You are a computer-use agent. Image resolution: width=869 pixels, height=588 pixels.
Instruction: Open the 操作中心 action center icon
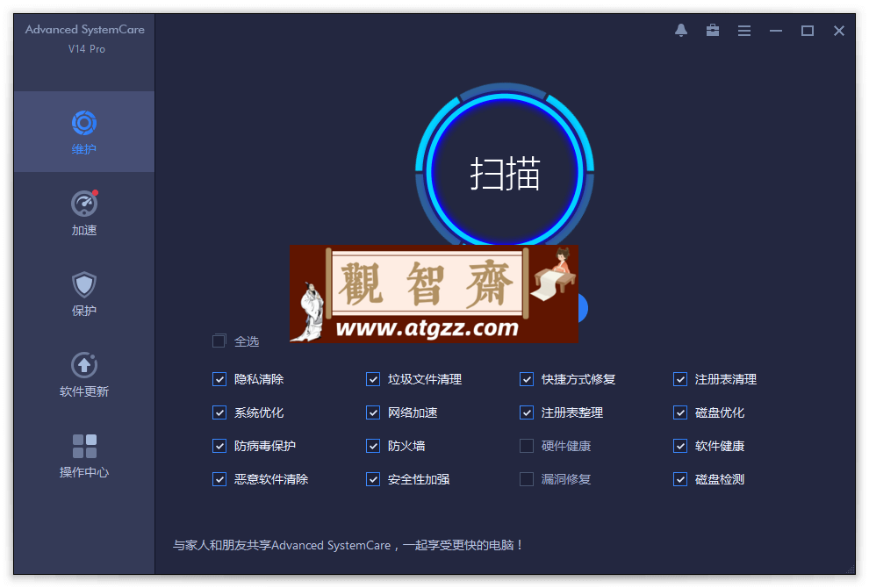pyautogui.click(x=84, y=446)
